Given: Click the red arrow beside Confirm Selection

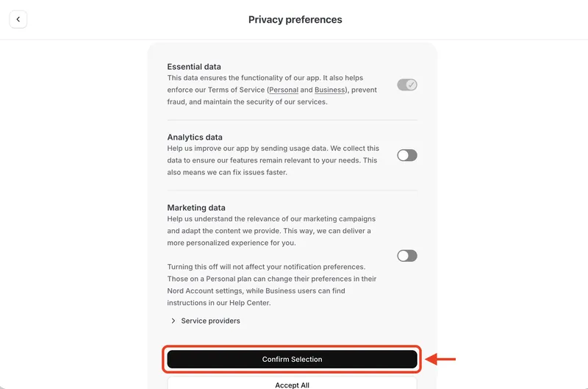Looking at the screenshot, I should point(441,359).
